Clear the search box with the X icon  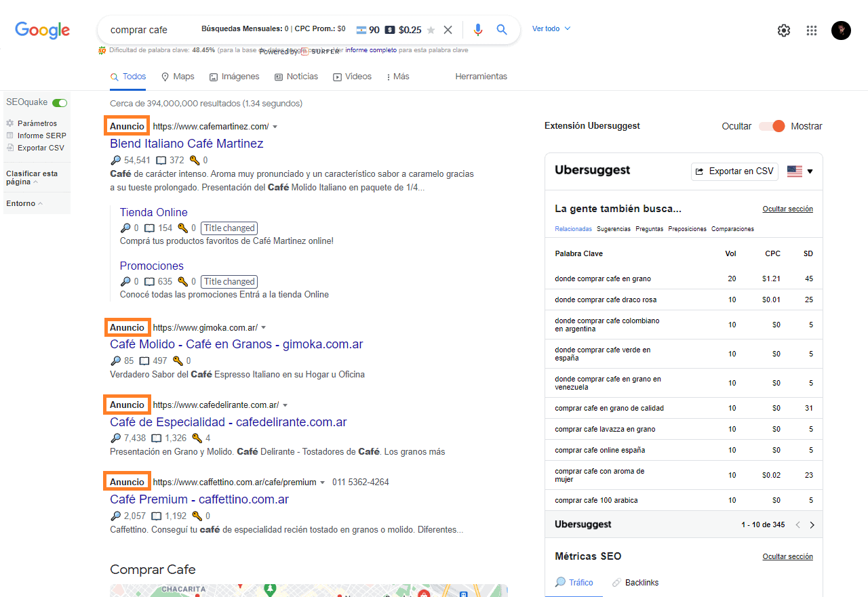(x=448, y=30)
